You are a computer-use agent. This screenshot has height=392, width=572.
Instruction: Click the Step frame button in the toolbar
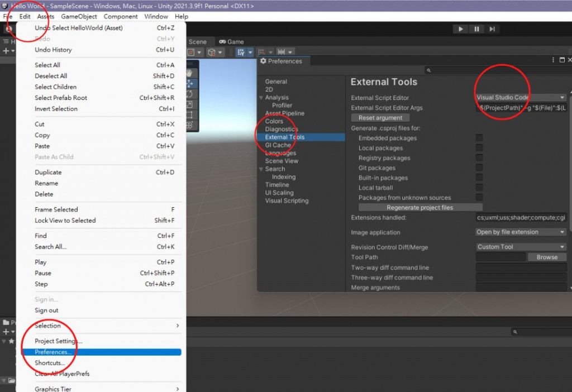492,29
